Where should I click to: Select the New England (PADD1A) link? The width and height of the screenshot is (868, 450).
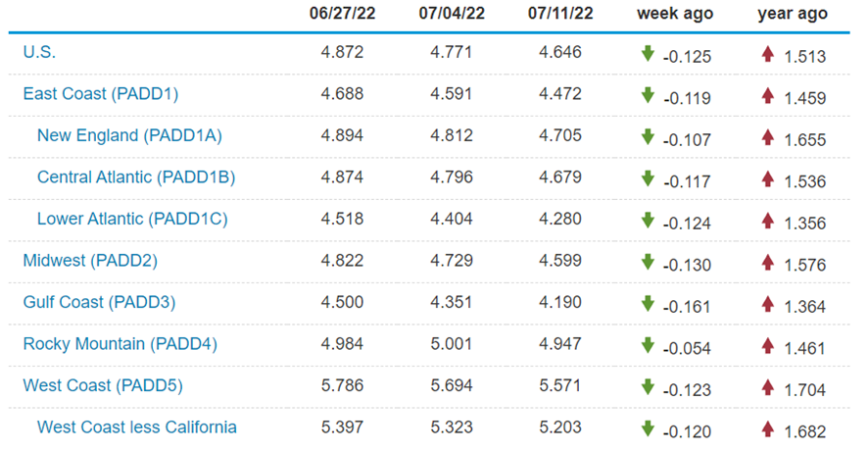point(129,135)
